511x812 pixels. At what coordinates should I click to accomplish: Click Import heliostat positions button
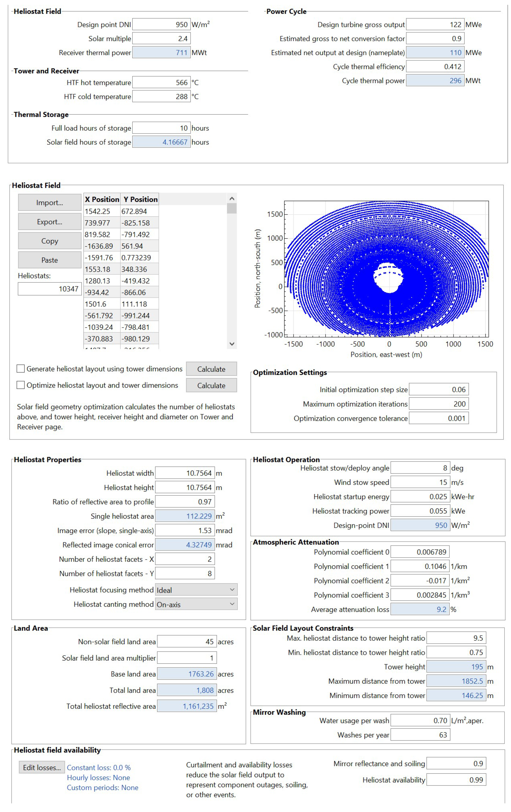[50, 202]
